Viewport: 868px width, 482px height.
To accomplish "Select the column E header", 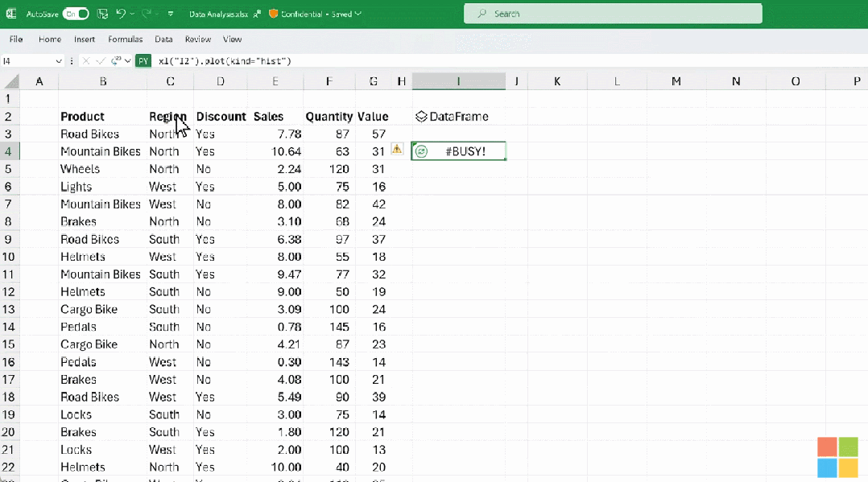I will point(275,81).
